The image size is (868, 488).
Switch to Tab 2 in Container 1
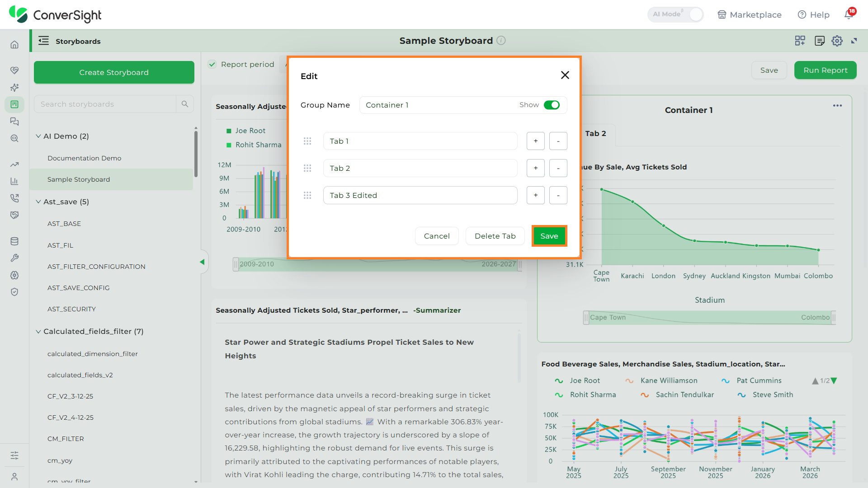pyautogui.click(x=595, y=133)
